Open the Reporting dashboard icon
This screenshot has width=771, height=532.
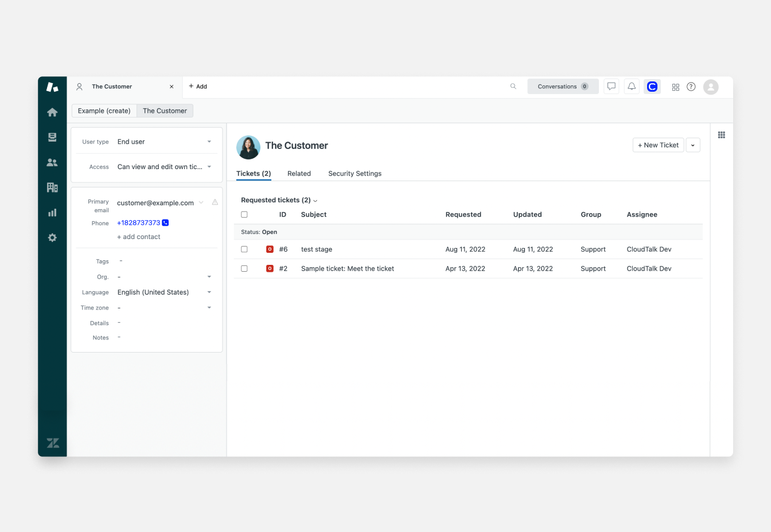(52, 212)
